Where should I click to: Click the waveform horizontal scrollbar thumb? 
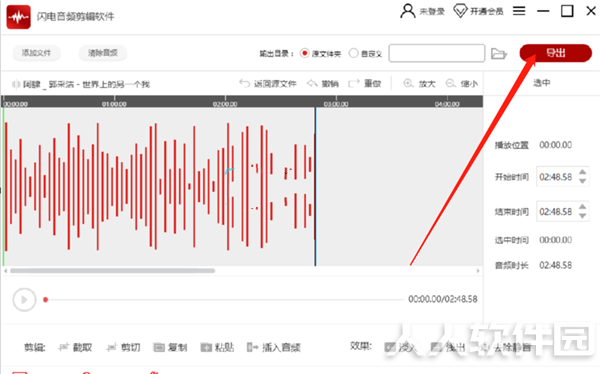[112, 271]
